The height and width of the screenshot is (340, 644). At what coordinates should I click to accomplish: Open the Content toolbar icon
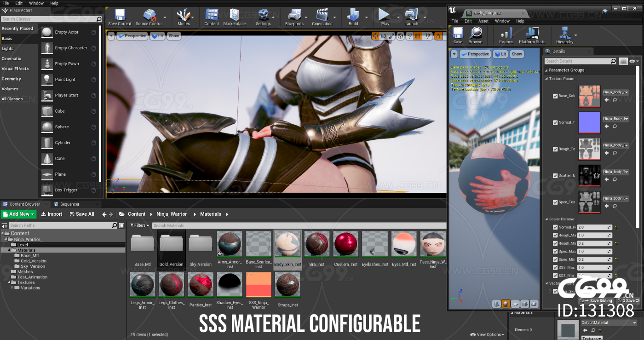(212, 17)
